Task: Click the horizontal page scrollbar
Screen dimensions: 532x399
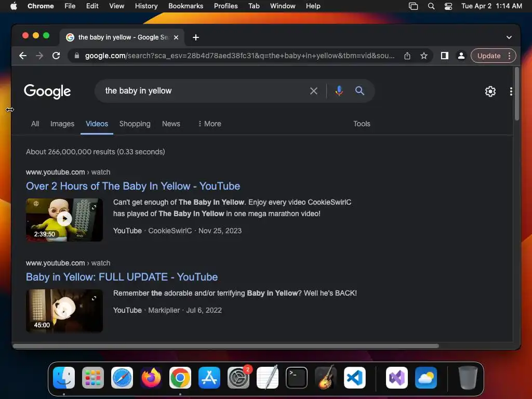Action: point(225,346)
